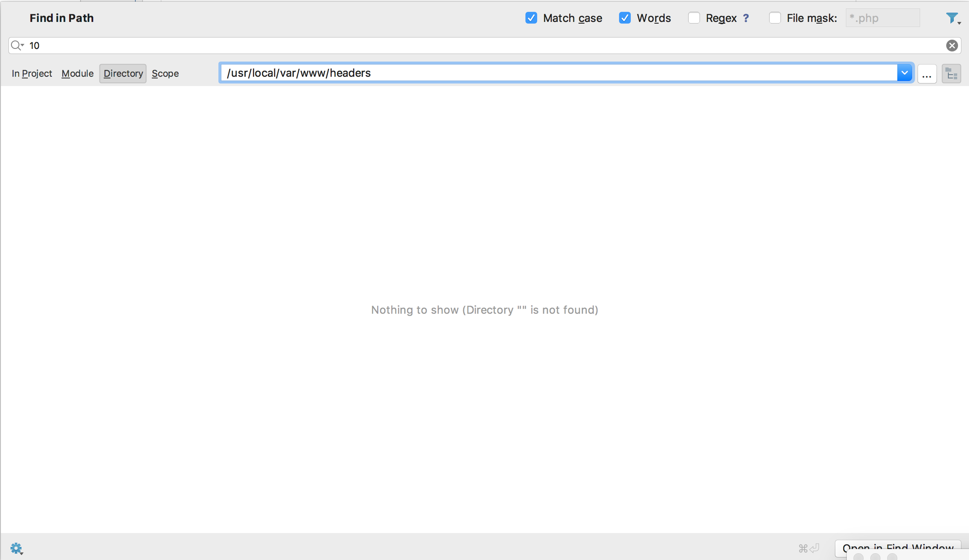The width and height of the screenshot is (969, 560).
Task: Click the magnifier icon in the search field
Action: 16,46
